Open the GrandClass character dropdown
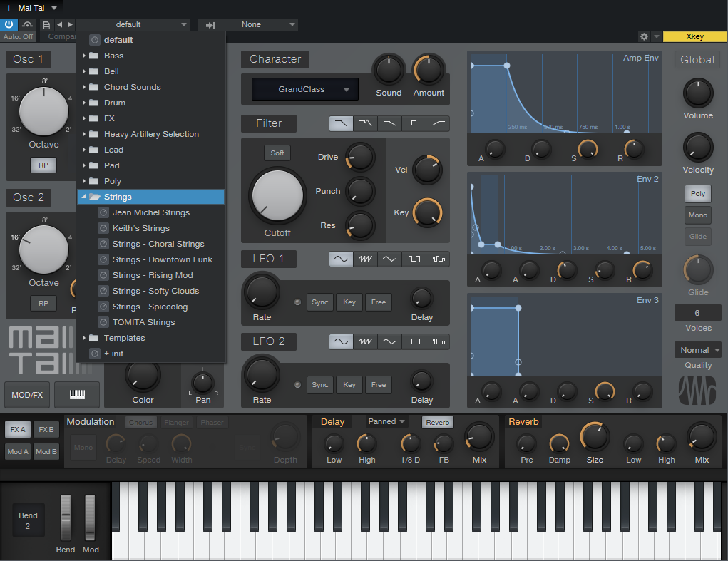 (x=305, y=89)
